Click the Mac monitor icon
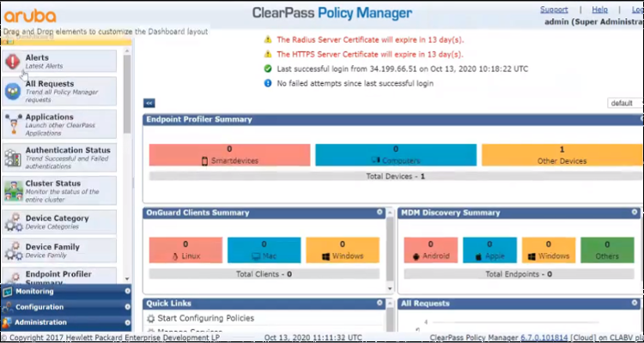The width and height of the screenshot is (644, 343). pyautogui.click(x=256, y=256)
